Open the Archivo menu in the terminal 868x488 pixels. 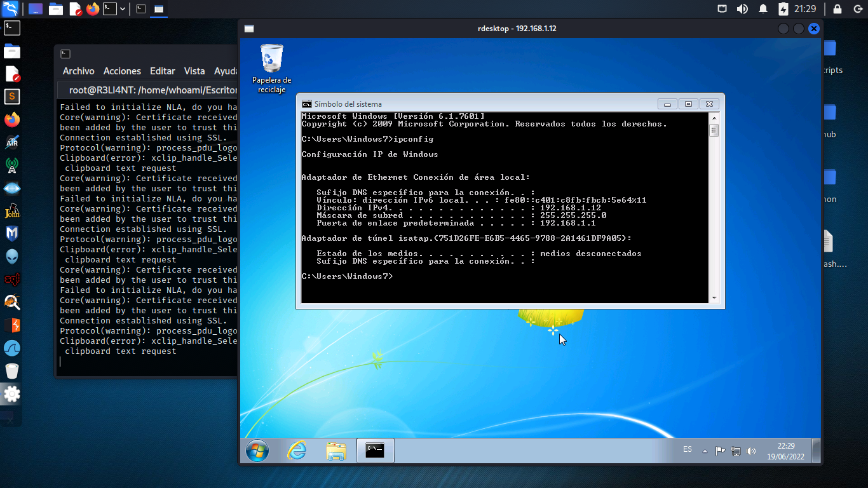click(79, 71)
